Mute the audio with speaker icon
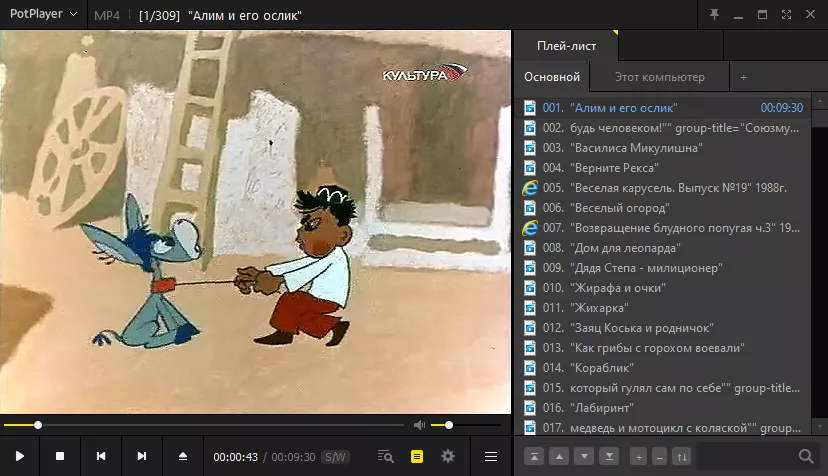This screenshot has width=828, height=476. tap(420, 425)
